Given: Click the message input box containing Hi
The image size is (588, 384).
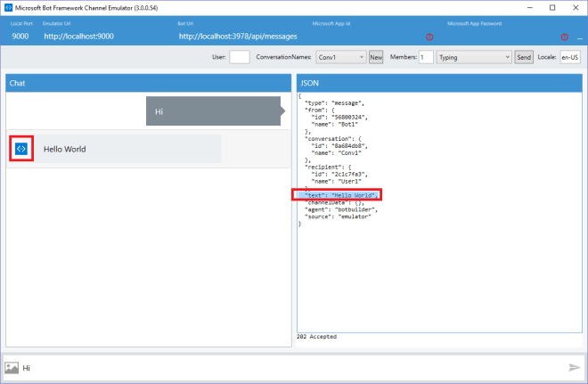Looking at the screenshot, I should tap(285, 367).
